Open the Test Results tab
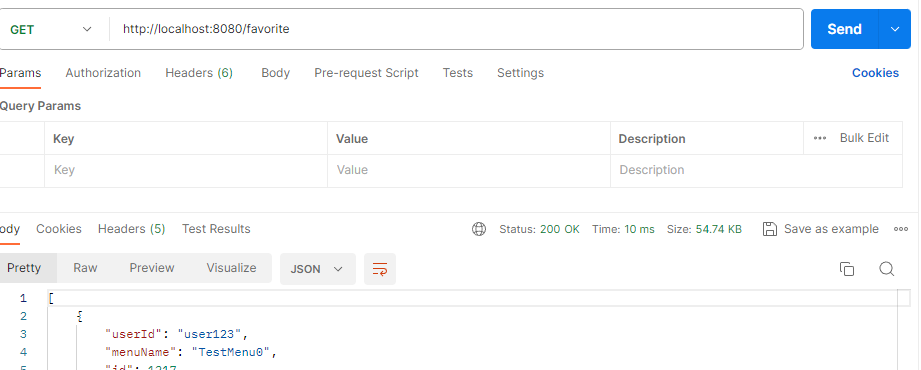This screenshot has height=370, width=921. [216, 229]
